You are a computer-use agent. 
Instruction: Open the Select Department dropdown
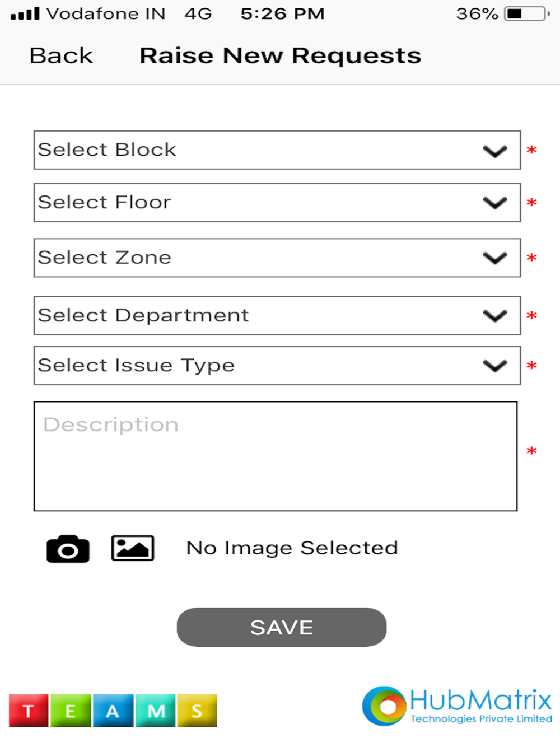[x=277, y=316]
